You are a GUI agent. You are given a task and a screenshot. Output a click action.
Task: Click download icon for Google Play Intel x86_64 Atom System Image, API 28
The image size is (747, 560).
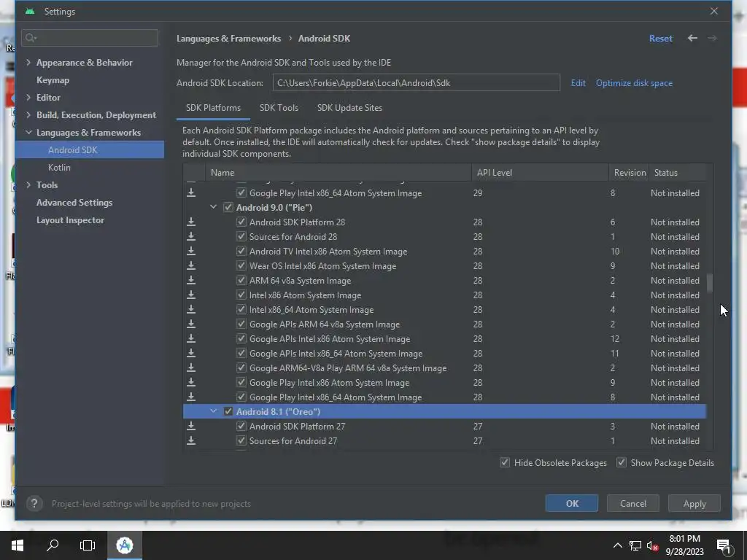click(191, 397)
